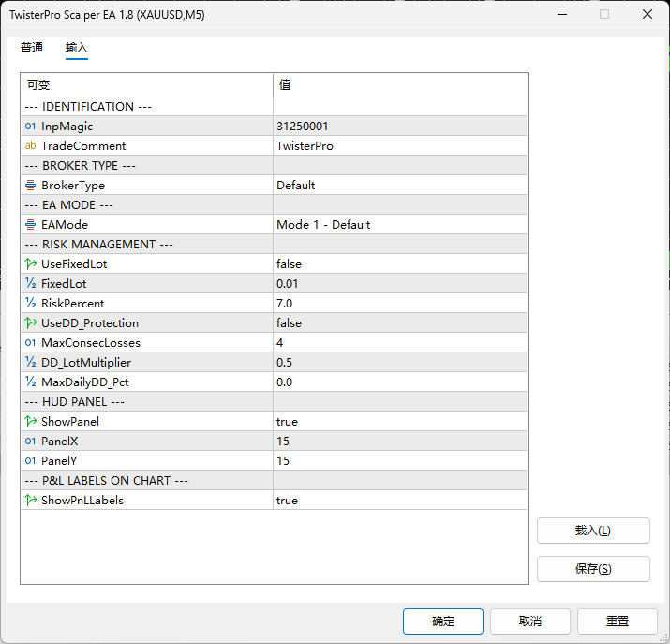Select the ShowPnLLabels variable name
Screen dimensions: 670x644
click(82, 500)
